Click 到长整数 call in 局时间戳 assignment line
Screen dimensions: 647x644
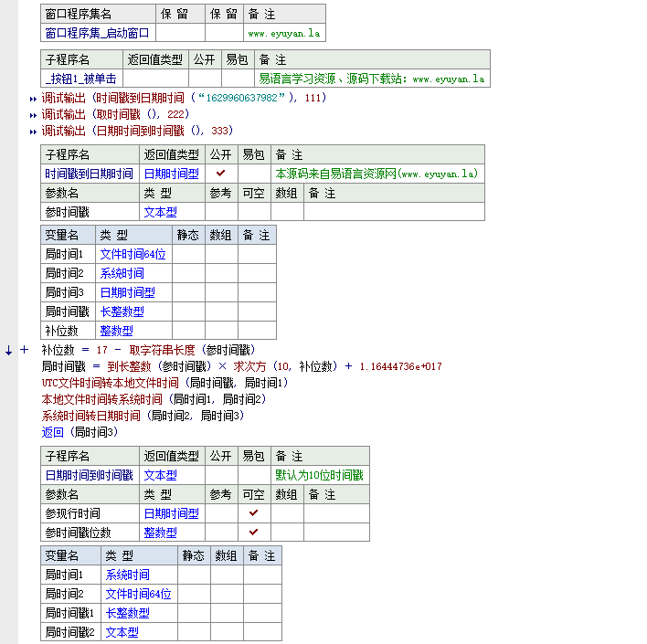click(129, 366)
